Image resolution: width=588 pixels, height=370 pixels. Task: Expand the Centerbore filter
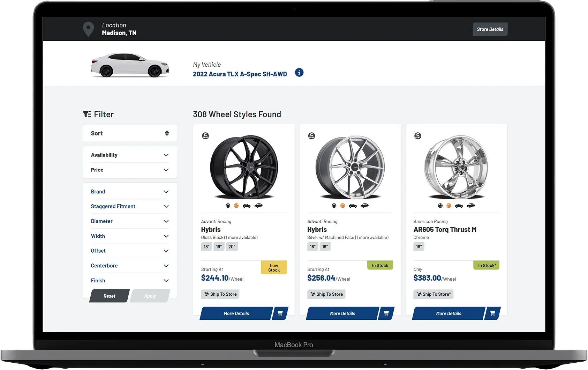point(130,266)
